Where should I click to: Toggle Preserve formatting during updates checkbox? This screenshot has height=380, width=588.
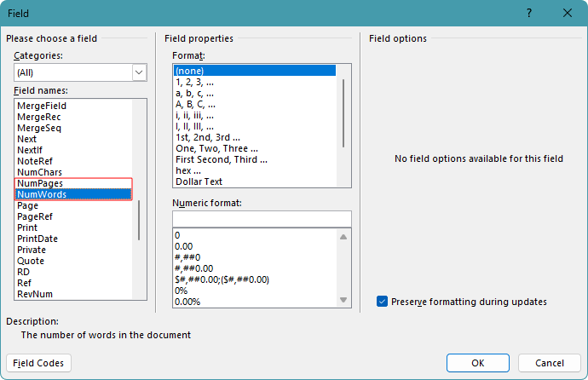(x=383, y=301)
